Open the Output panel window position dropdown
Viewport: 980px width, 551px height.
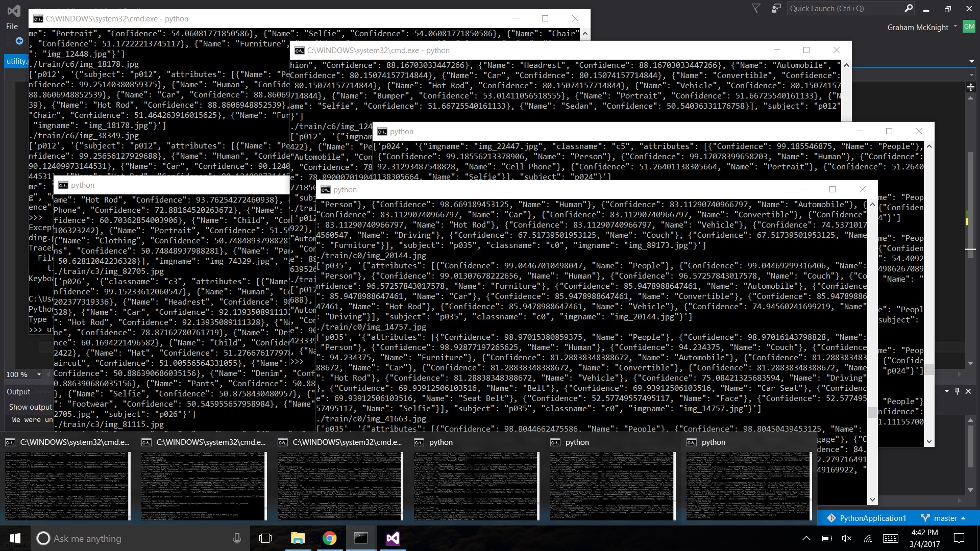[x=947, y=391]
